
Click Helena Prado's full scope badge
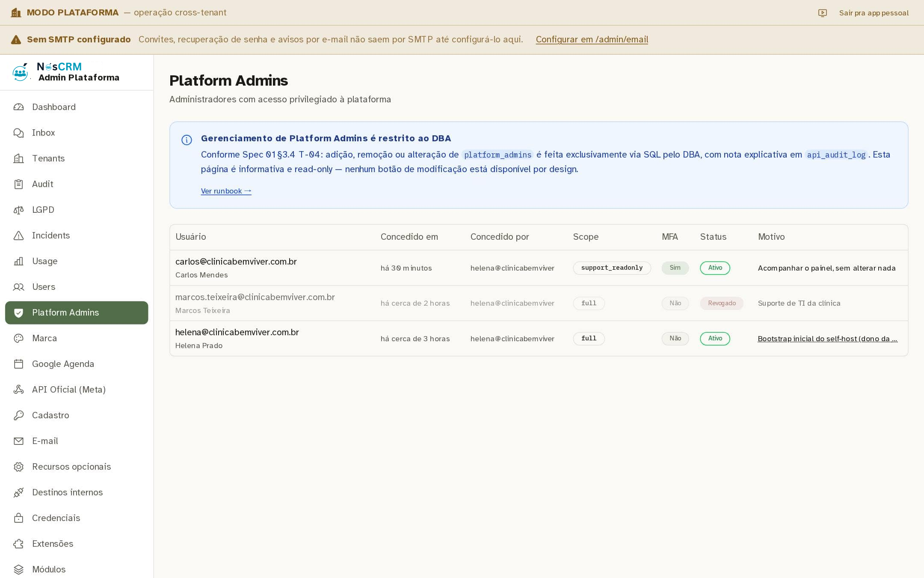pos(589,338)
